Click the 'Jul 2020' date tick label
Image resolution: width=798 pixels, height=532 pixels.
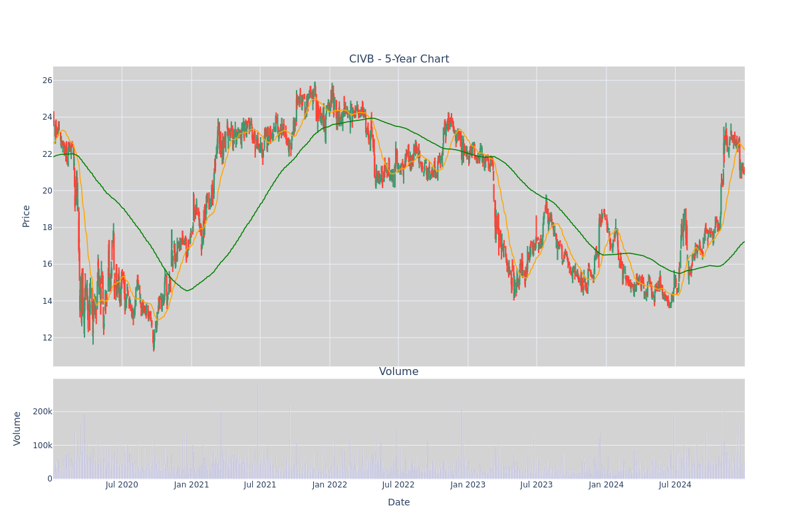[122, 485]
